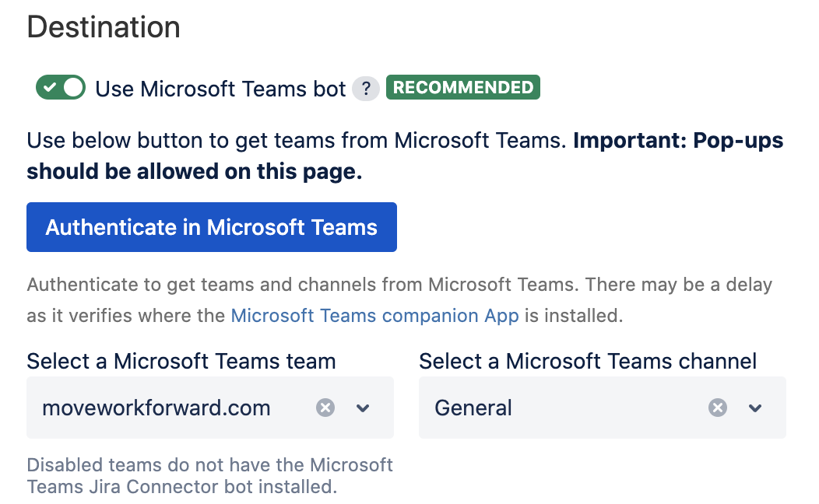Click the 'Use below button' instruction text
This screenshot has width=819, height=504.
point(296,141)
